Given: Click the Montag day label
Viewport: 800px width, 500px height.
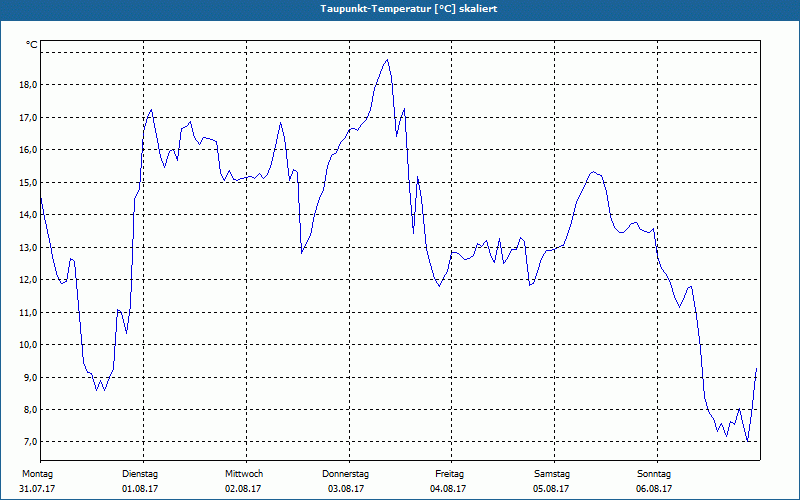Looking at the screenshot, I should click(x=37, y=474).
